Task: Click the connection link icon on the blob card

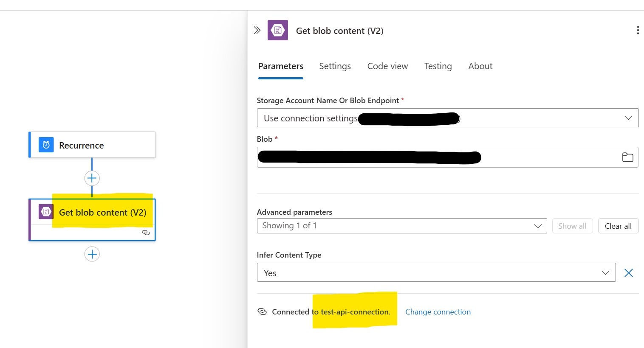Action: pyautogui.click(x=146, y=233)
